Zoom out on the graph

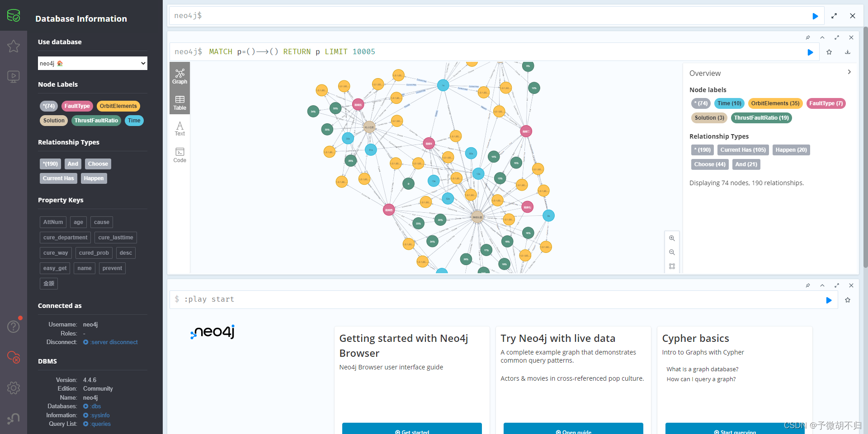[672, 252]
